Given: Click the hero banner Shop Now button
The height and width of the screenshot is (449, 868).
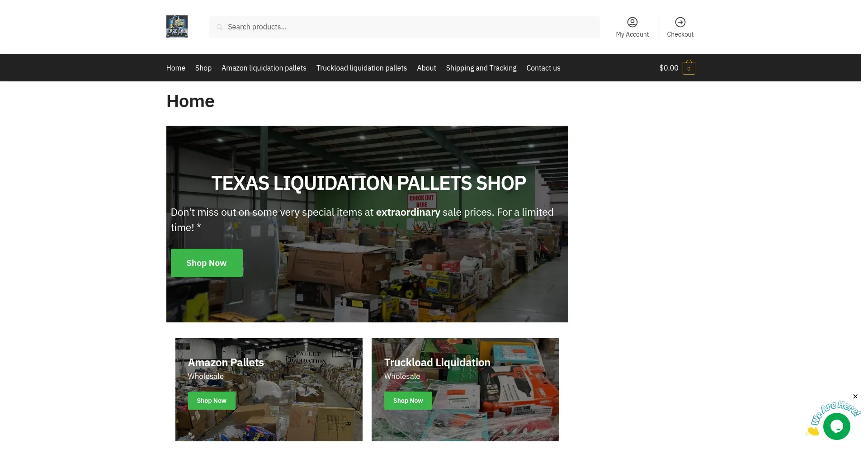Looking at the screenshot, I should (x=207, y=263).
